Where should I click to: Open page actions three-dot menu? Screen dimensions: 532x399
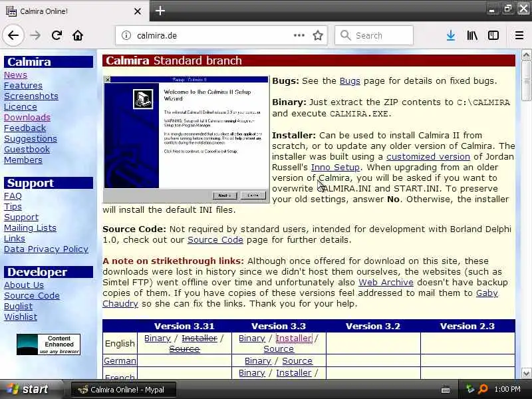pyautogui.click(x=299, y=35)
